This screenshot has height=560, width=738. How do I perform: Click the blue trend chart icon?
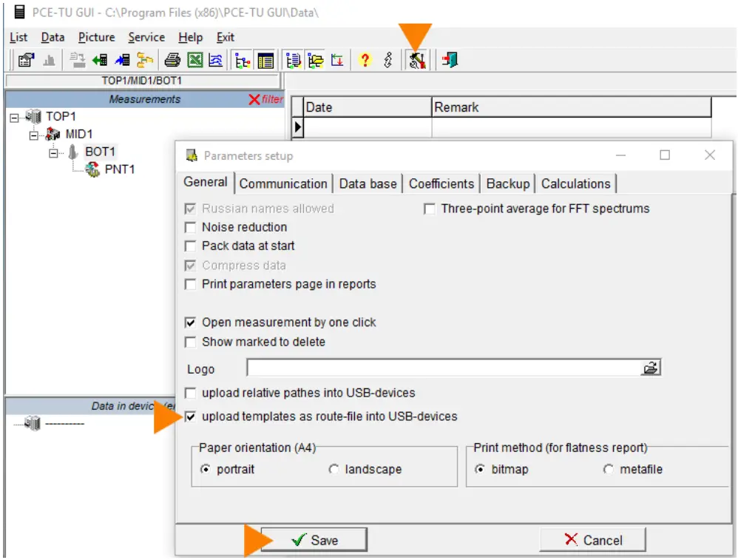tap(216, 60)
